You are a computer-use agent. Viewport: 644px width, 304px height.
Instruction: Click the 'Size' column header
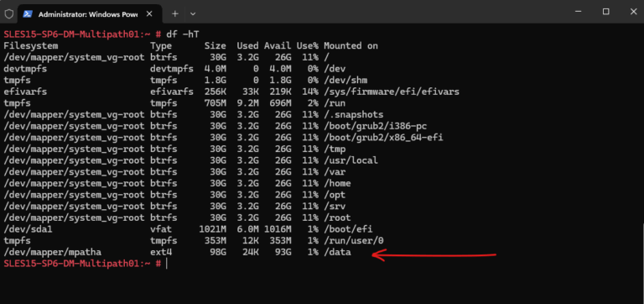216,45
